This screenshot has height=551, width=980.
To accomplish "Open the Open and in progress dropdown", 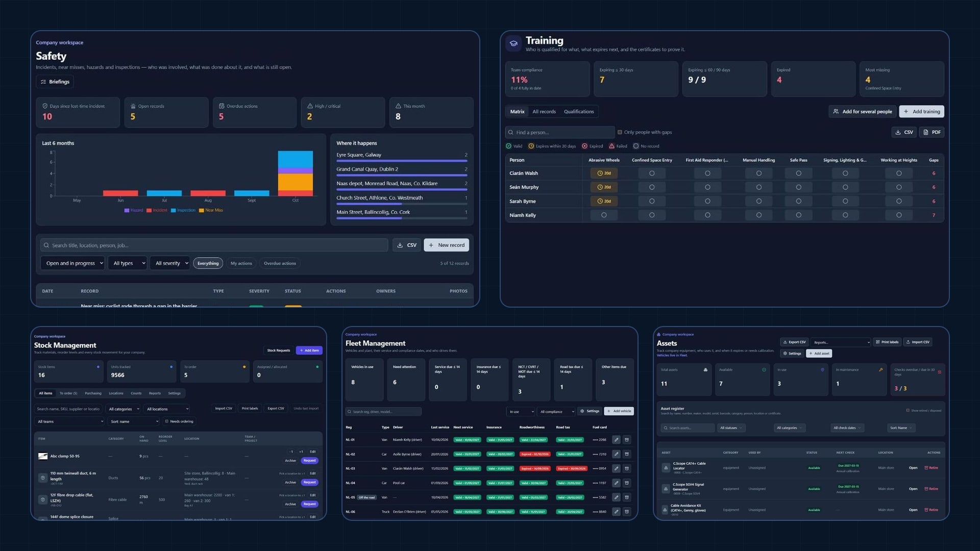I will click(x=72, y=263).
